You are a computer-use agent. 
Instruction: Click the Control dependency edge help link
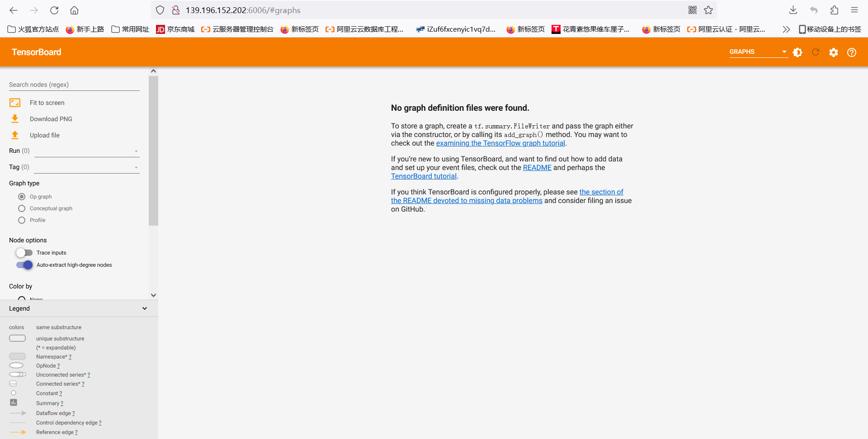(100, 423)
